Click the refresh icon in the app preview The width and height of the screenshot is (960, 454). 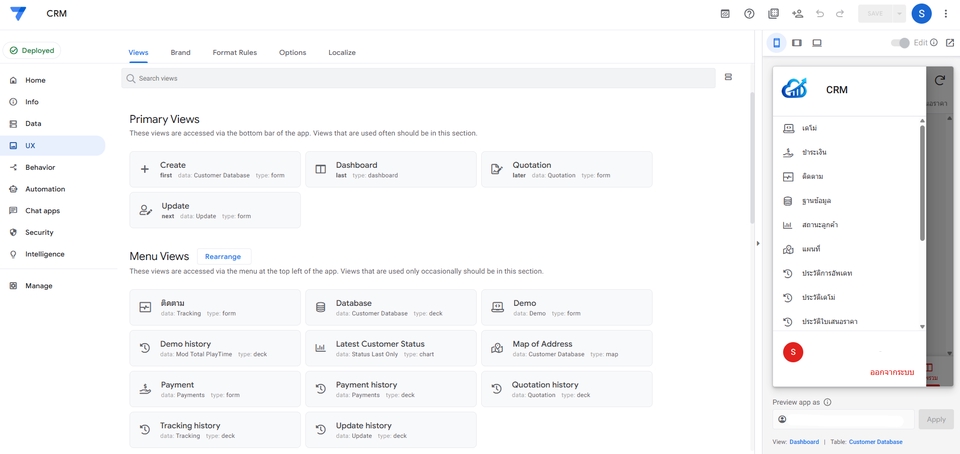click(x=939, y=81)
